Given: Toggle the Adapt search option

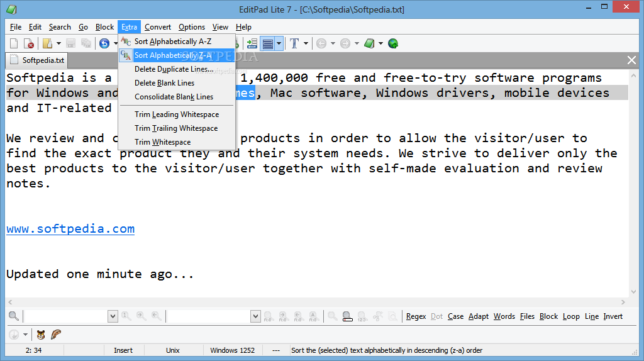Looking at the screenshot, I should (479, 316).
